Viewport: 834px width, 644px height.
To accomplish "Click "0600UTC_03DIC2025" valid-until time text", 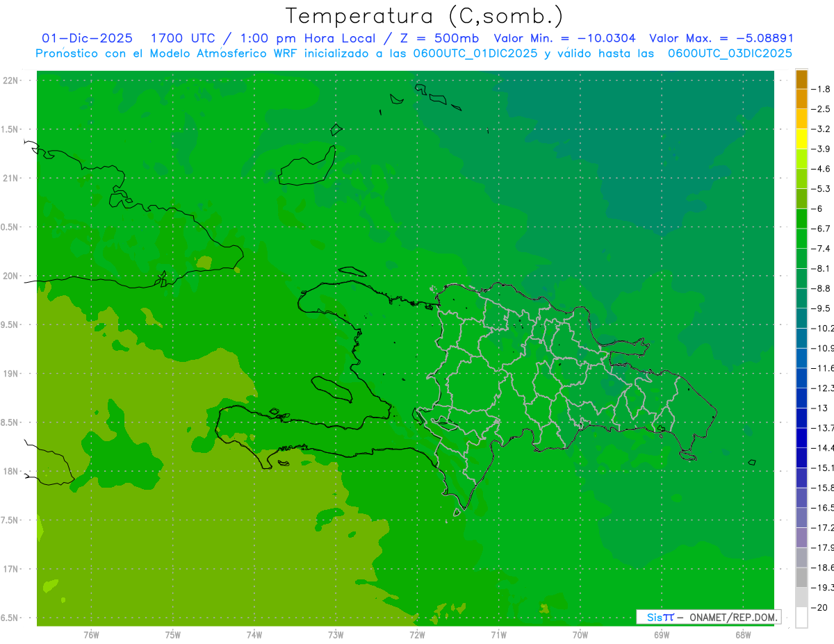I will (x=730, y=53).
